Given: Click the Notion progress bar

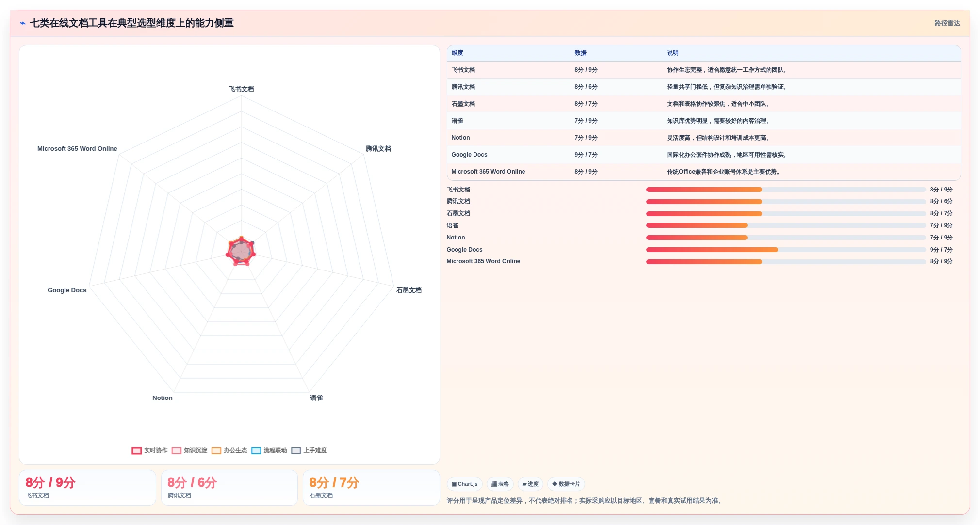Looking at the screenshot, I should [x=786, y=238].
